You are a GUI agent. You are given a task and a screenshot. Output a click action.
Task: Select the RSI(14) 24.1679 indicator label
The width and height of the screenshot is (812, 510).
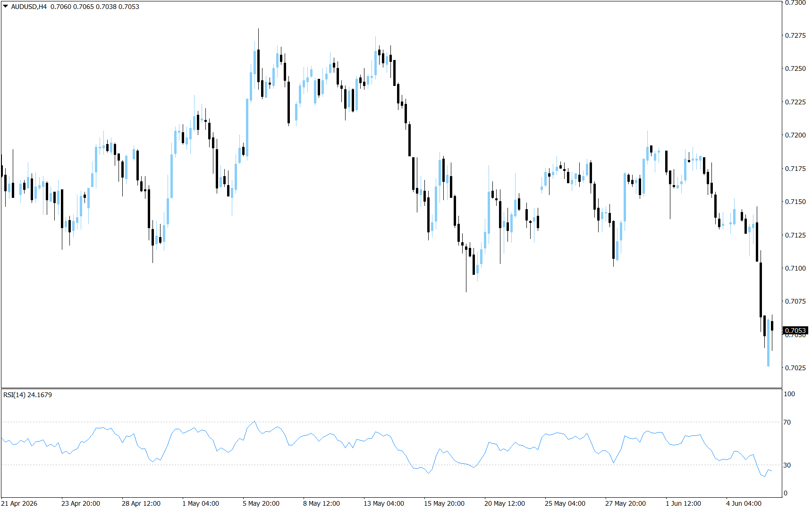coord(27,395)
